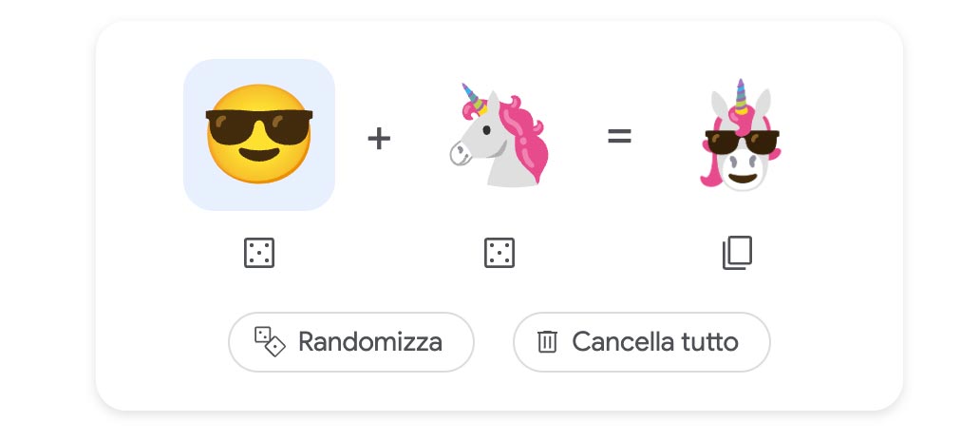980x441 pixels.
Task: Click the combined unicorn with sunglasses result
Action: 740,135
